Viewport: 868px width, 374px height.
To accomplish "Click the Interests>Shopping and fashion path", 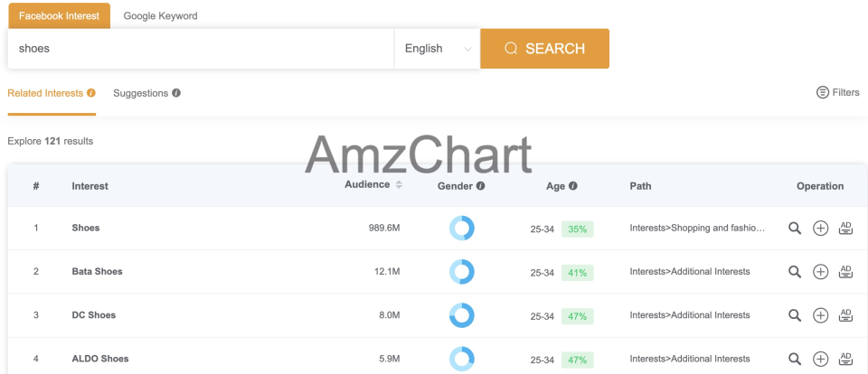I will (x=697, y=228).
